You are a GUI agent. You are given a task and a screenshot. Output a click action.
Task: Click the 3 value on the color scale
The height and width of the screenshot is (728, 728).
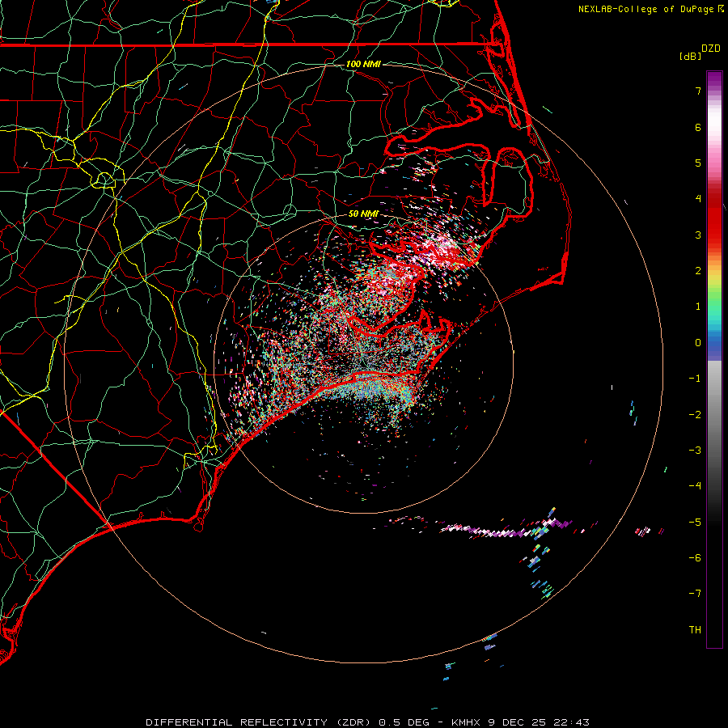(698, 235)
